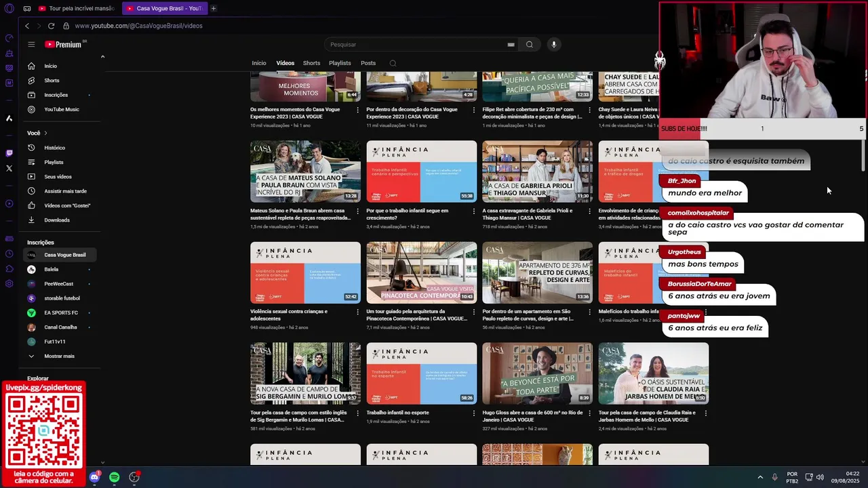The image size is (868, 488).
Task: Open new browser tab with plus
Action: [213, 8]
